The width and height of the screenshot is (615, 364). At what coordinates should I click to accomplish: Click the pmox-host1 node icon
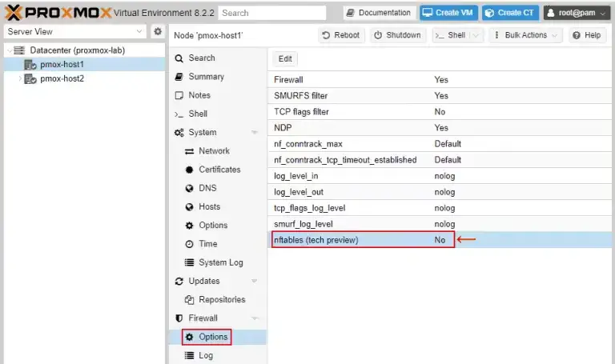coord(30,64)
